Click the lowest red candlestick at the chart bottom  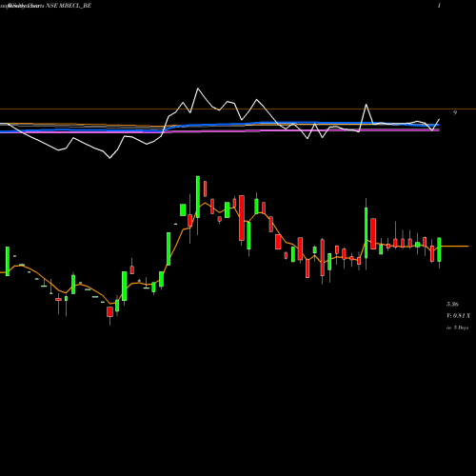coord(109,311)
